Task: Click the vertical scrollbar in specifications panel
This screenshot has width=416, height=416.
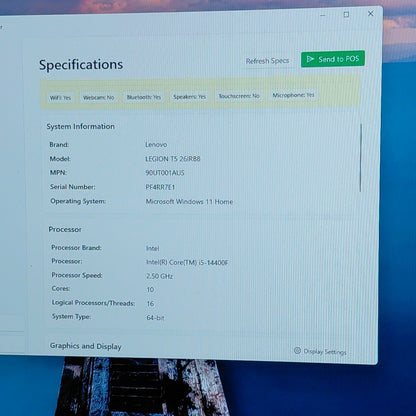Action: pos(361,158)
